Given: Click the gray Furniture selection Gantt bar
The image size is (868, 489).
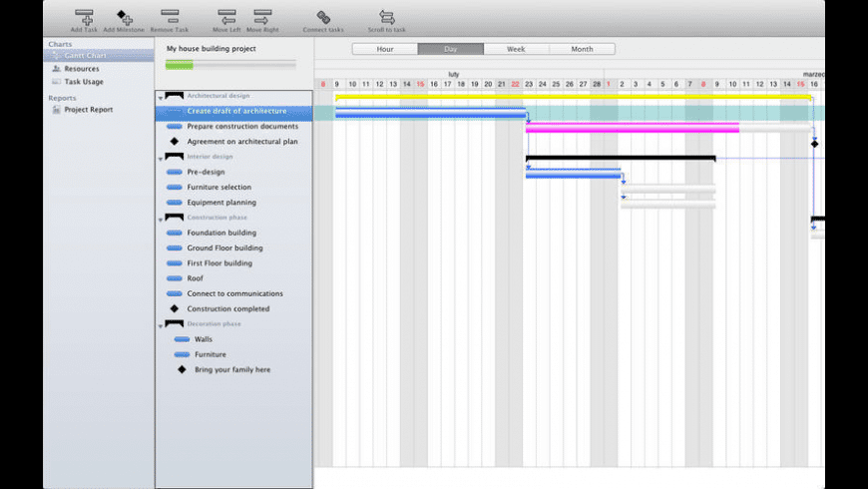Looking at the screenshot, I should (668, 190).
